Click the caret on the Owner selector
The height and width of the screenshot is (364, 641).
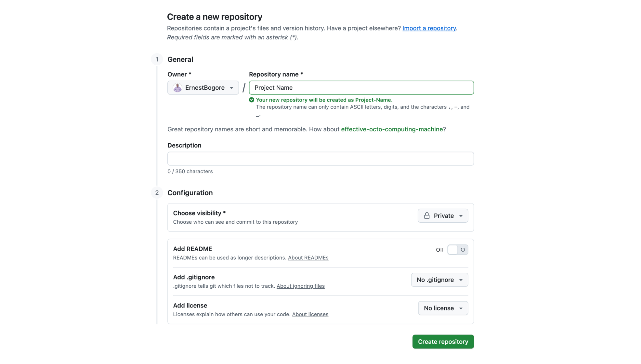[232, 87]
